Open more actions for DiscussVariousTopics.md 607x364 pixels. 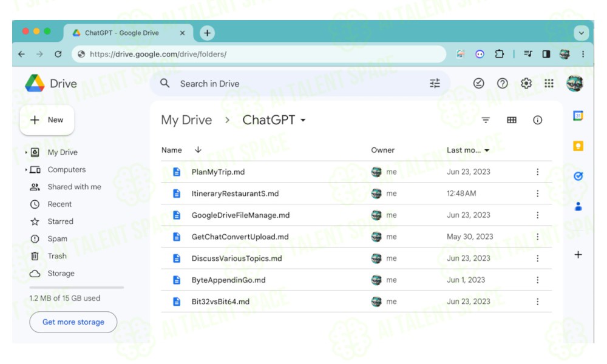coord(537,258)
